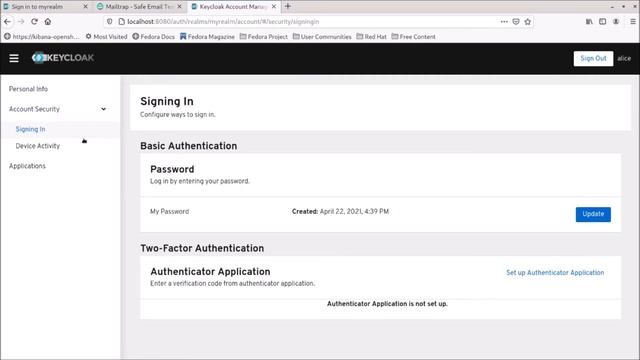Click Account Security in the sidebar
Image resolution: width=640 pixels, height=360 pixels.
[x=34, y=109]
